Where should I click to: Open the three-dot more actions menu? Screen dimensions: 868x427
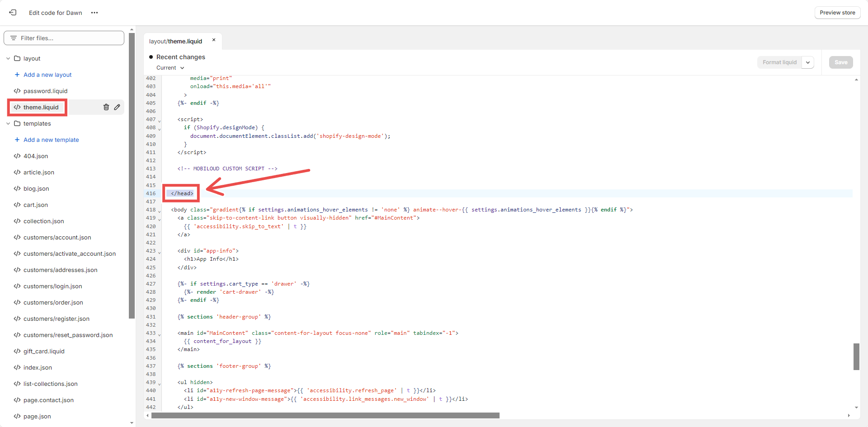[x=94, y=13]
